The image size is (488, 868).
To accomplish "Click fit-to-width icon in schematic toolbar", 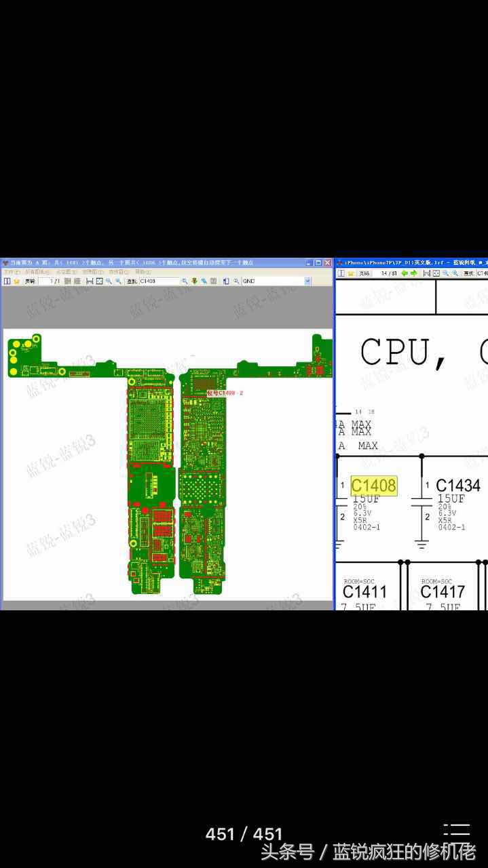I will click(x=427, y=273).
